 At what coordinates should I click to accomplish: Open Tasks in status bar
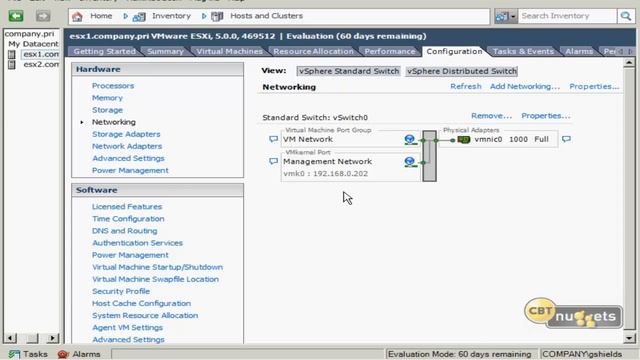point(28,354)
